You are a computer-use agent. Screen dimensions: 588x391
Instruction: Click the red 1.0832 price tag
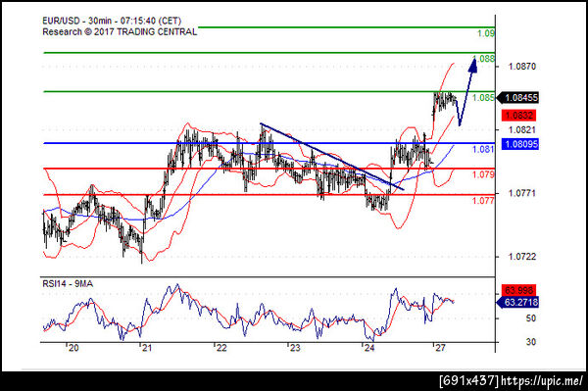519,115
